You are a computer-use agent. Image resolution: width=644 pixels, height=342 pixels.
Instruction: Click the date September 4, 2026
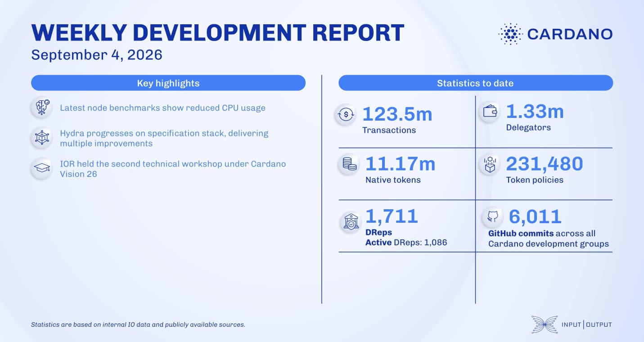click(96, 55)
